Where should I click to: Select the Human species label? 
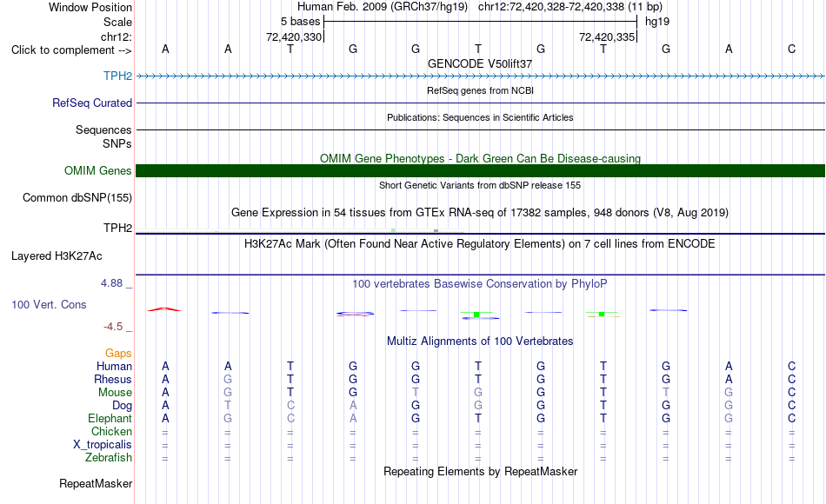point(114,366)
